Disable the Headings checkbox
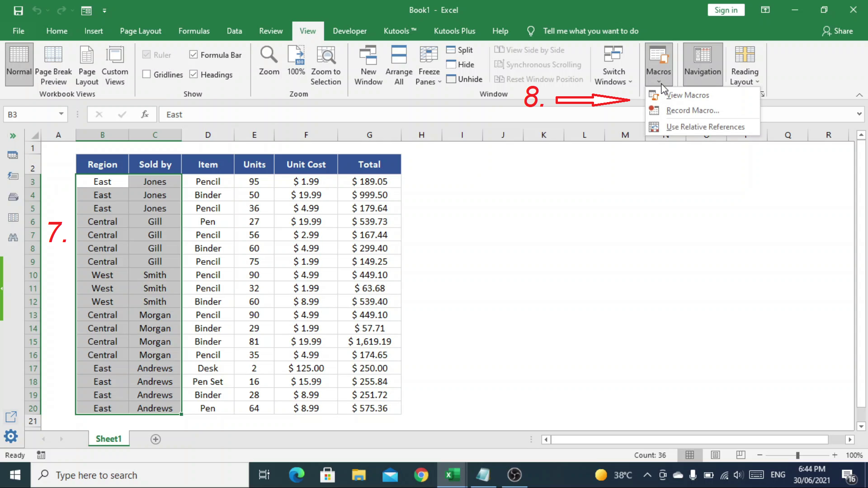 (194, 74)
